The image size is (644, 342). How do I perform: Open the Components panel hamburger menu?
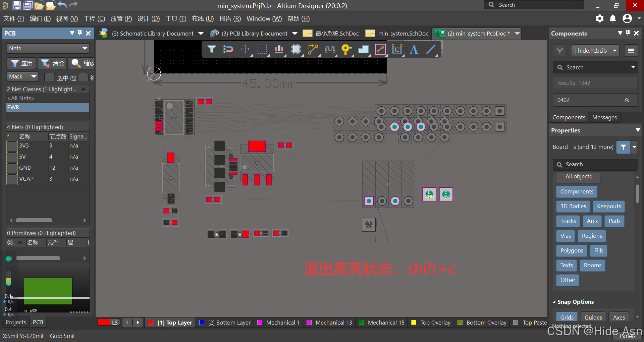tap(631, 51)
